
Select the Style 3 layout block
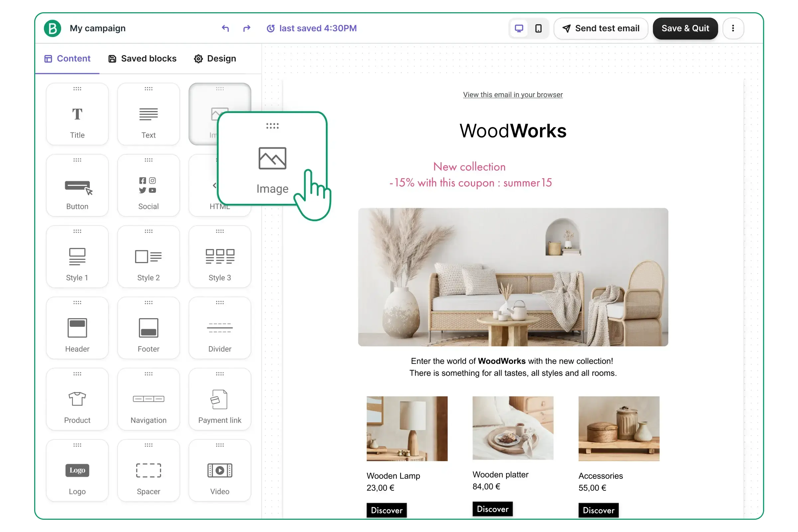(x=219, y=256)
